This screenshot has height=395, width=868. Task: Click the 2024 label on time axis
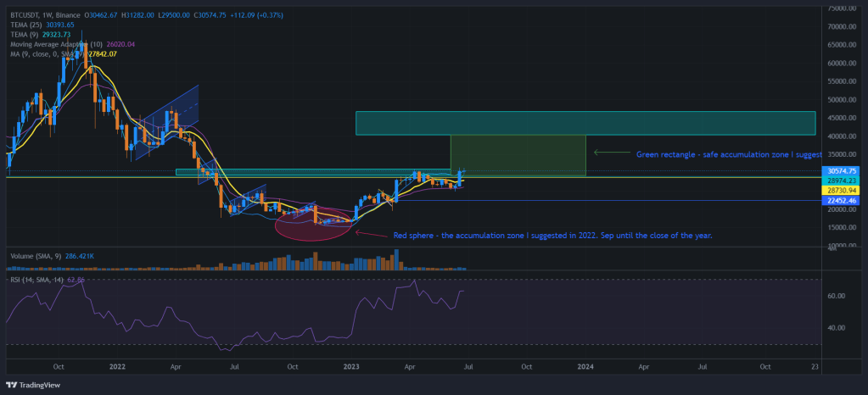coord(585,366)
